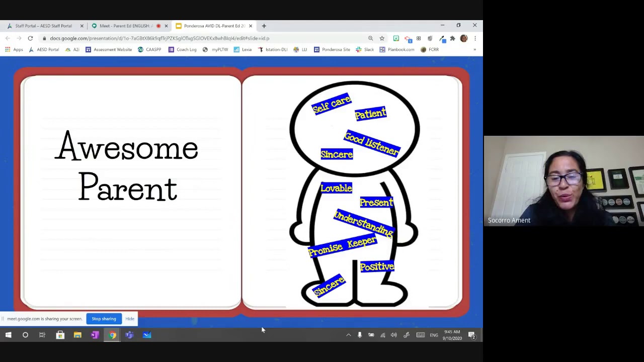Open the Ponderosa Site bookmark
644x362 pixels.
click(332, 49)
